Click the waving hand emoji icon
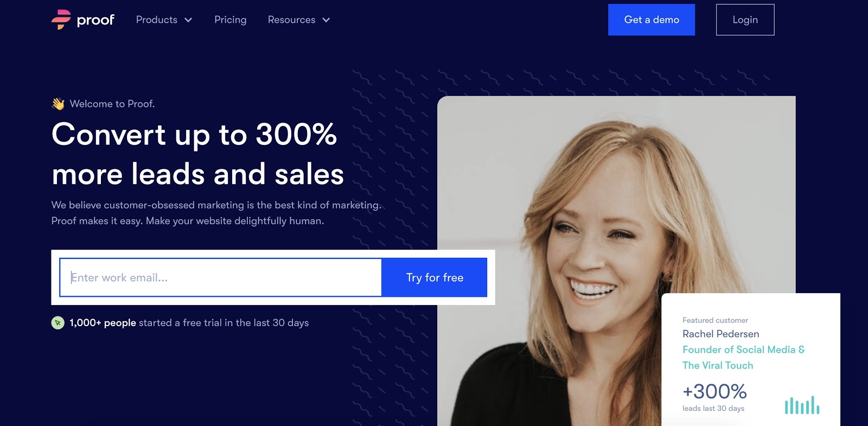The image size is (868, 426). (x=58, y=104)
